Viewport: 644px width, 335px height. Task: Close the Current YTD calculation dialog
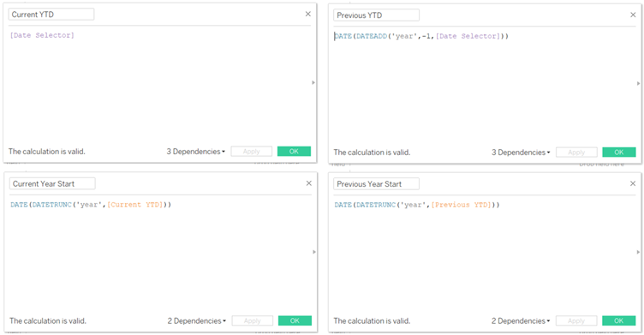click(308, 14)
